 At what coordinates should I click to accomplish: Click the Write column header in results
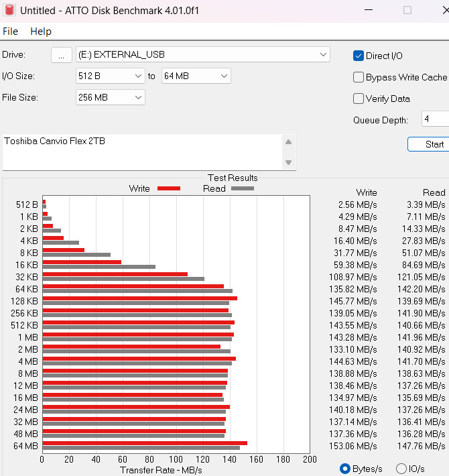[367, 192]
